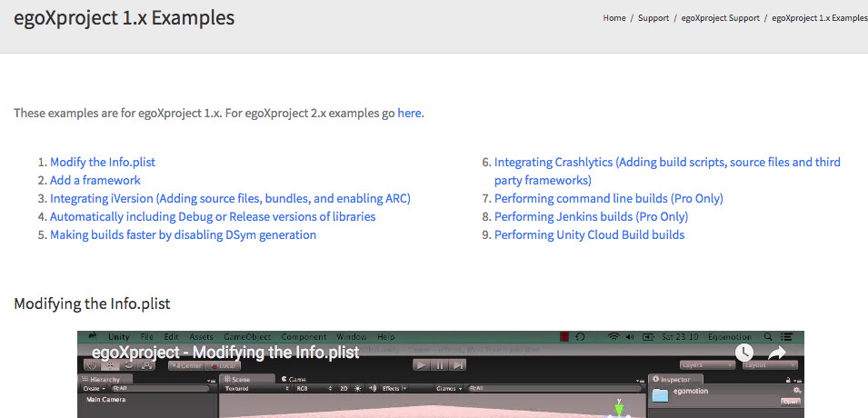
Task: Open the Layout dropdown
Action: [x=770, y=365]
